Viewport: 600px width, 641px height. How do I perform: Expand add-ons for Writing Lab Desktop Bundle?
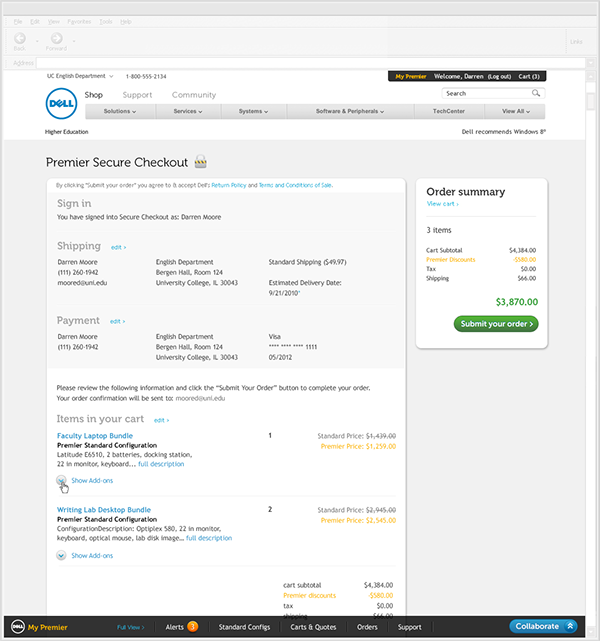point(61,555)
